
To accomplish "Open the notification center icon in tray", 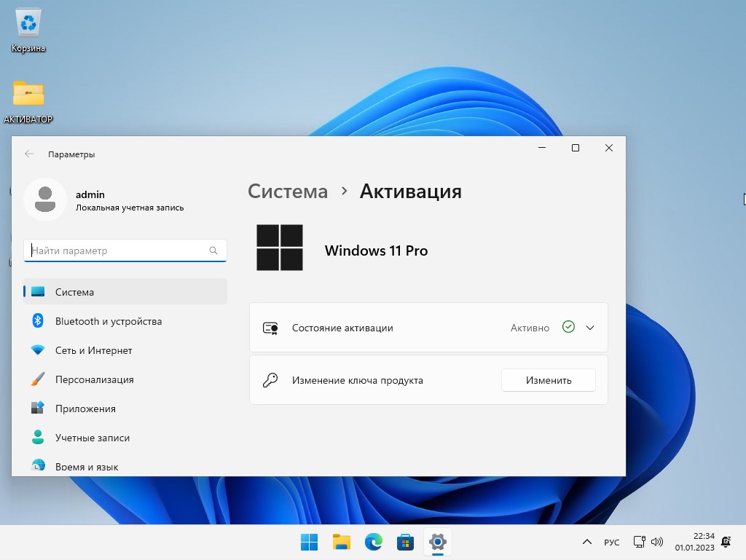I will (x=726, y=542).
